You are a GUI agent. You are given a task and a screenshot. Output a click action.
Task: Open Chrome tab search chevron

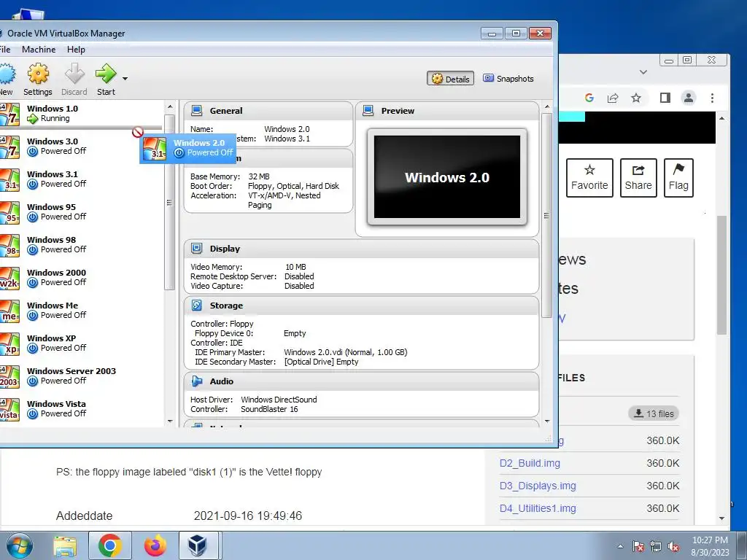[x=643, y=72]
